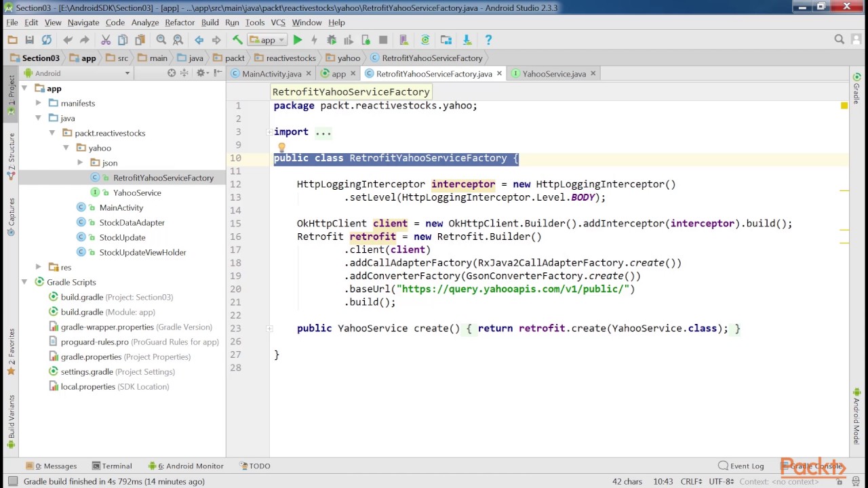Open the Build menu

coord(210,22)
